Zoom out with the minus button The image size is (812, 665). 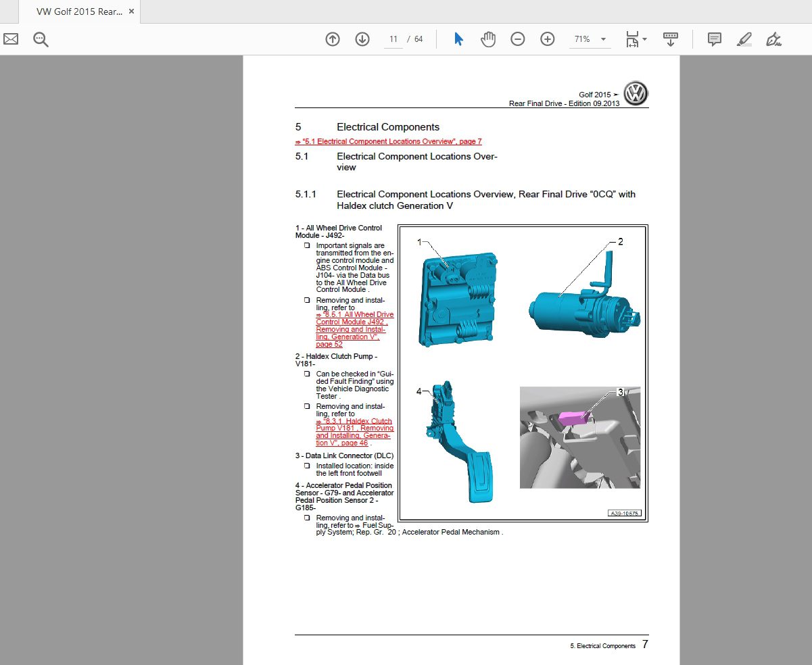[x=518, y=39]
